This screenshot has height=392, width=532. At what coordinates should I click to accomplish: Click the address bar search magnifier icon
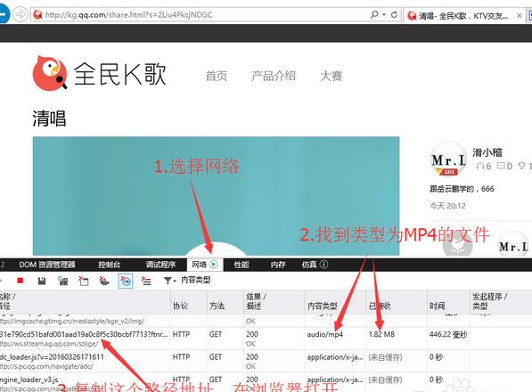point(374,14)
